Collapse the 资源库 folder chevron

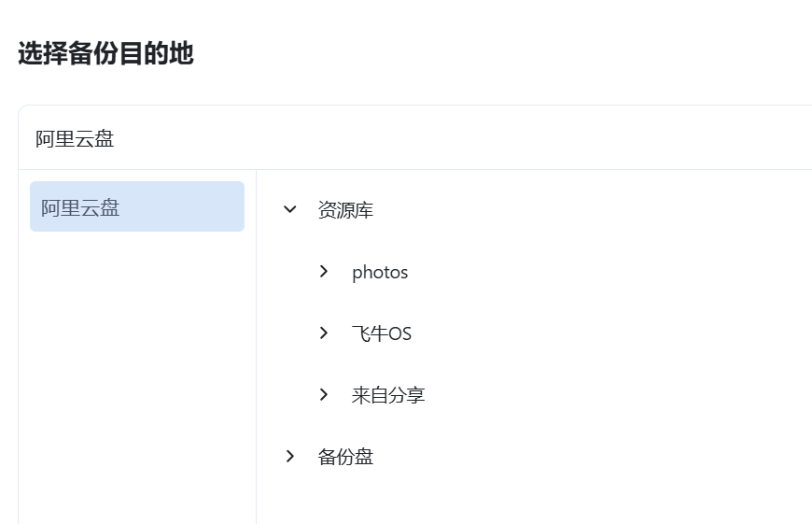click(290, 210)
